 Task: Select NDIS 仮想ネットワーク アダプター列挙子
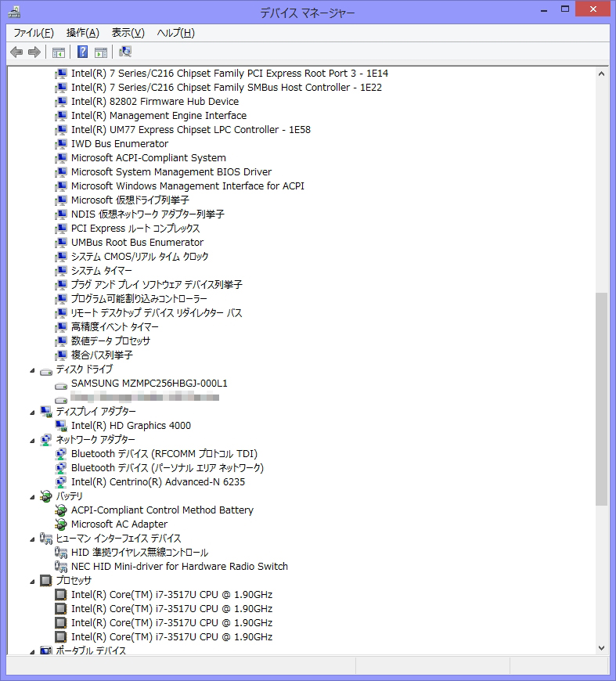click(148, 214)
